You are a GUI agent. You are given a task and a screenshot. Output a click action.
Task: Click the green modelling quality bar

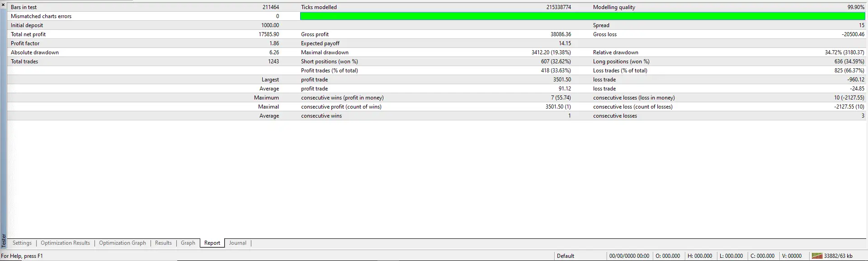tap(582, 16)
